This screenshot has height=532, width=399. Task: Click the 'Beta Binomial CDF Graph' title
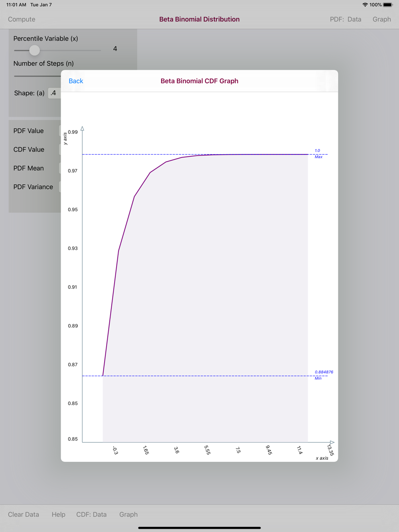199,81
